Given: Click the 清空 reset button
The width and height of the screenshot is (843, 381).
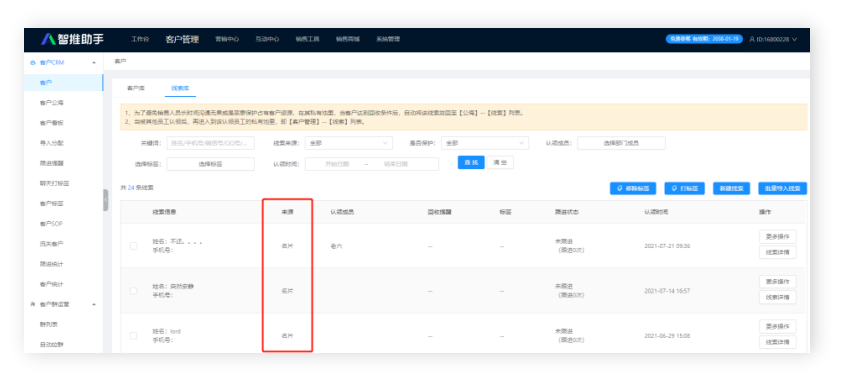Looking at the screenshot, I should [x=500, y=162].
